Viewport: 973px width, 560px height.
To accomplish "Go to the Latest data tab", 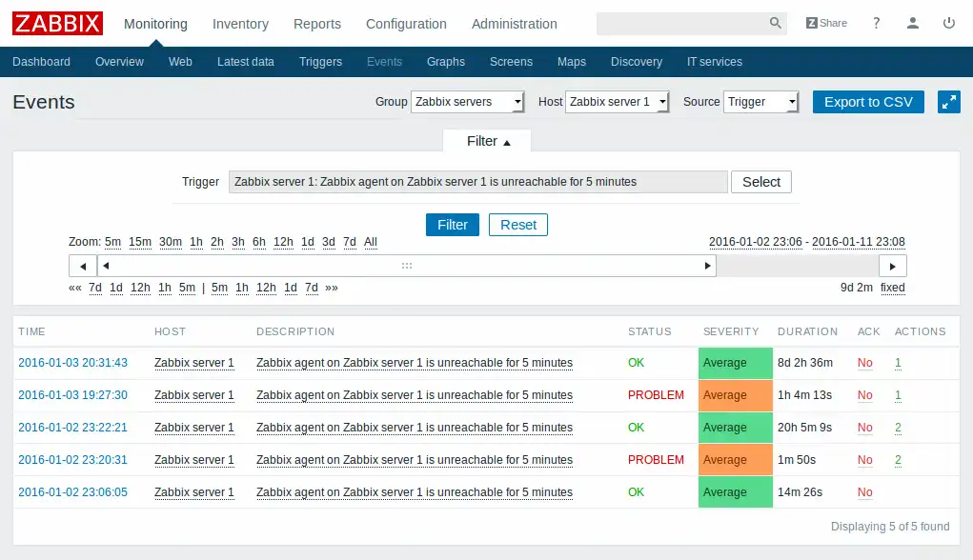I will (246, 61).
